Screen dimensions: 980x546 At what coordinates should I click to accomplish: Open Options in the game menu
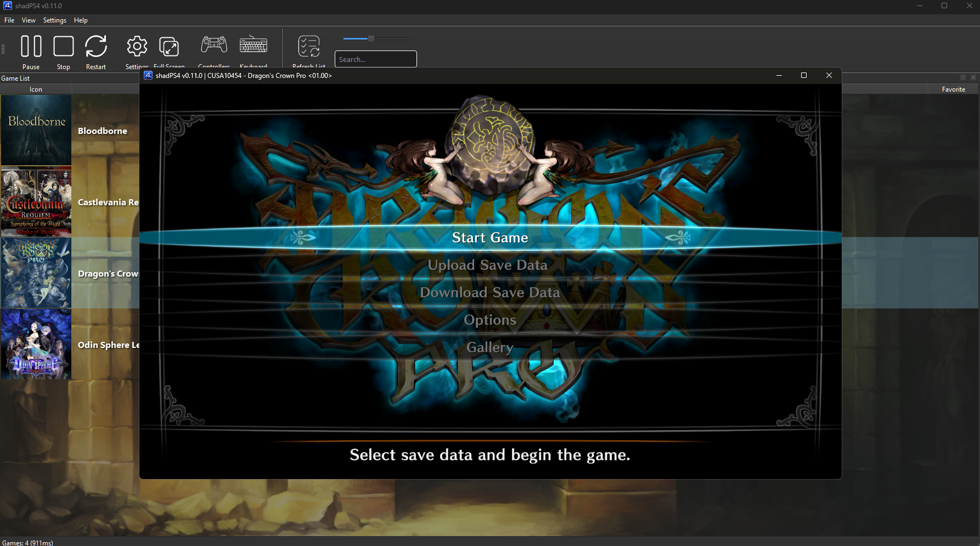[x=490, y=320]
